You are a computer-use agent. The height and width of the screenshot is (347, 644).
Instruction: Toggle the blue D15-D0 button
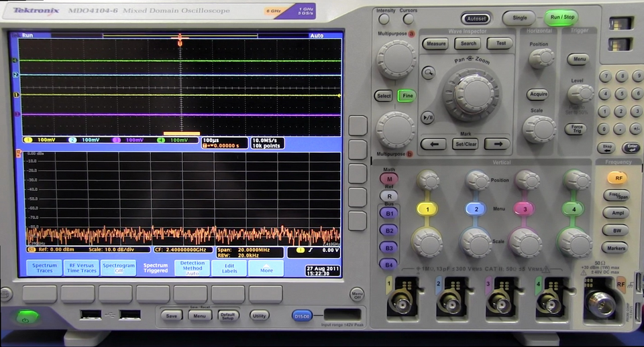coord(302,316)
